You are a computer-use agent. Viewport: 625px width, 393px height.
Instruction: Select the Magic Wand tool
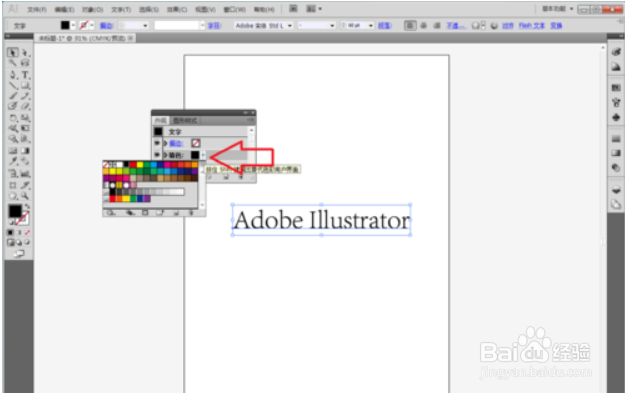point(12,63)
